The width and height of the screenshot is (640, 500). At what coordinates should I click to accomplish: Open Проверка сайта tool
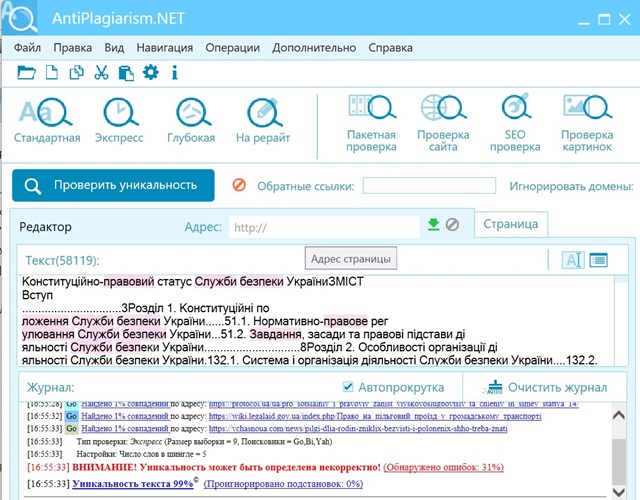pos(443,124)
